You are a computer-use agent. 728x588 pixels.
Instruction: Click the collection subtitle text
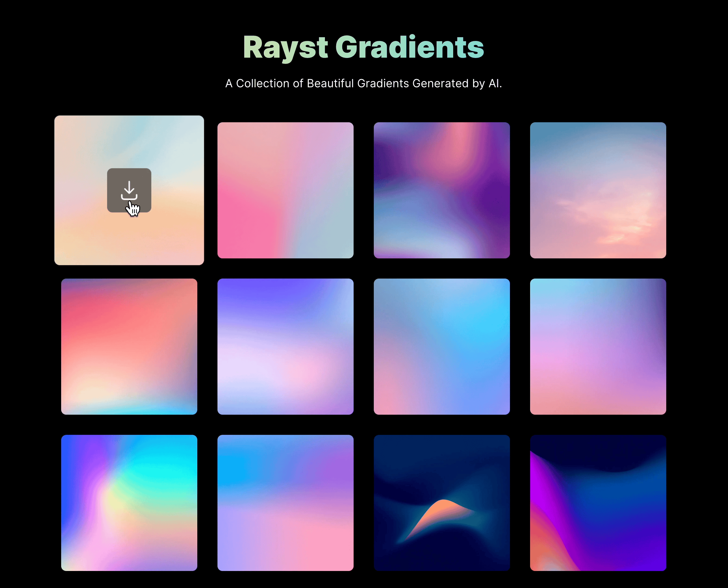(363, 82)
